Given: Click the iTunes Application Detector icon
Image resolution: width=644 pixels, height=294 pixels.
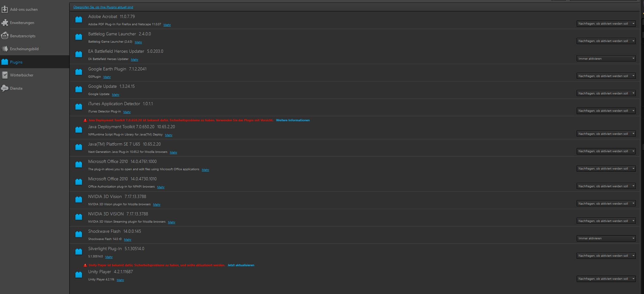Looking at the screenshot, I should click(x=79, y=107).
